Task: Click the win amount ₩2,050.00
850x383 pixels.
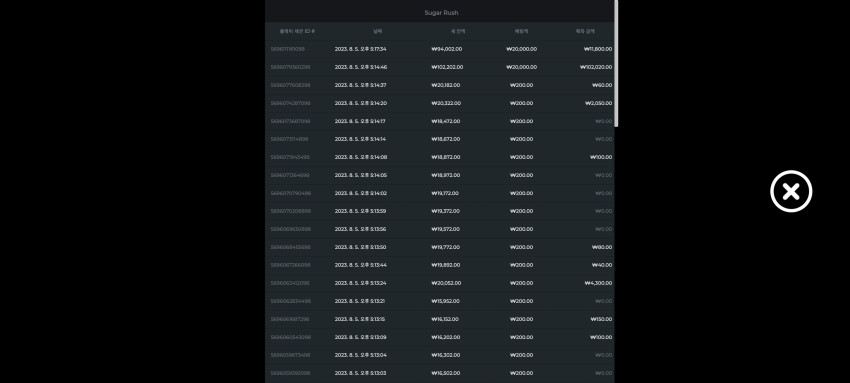Action: 598,103
